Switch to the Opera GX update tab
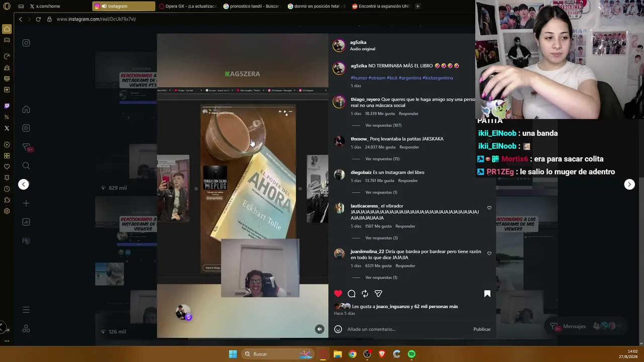Screen dimensions: 644x362 point(188,7)
